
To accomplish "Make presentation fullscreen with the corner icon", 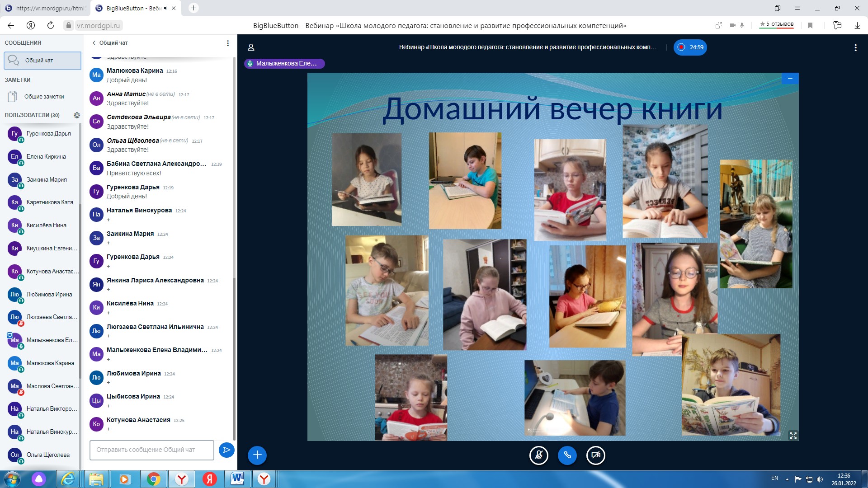I will coord(793,436).
